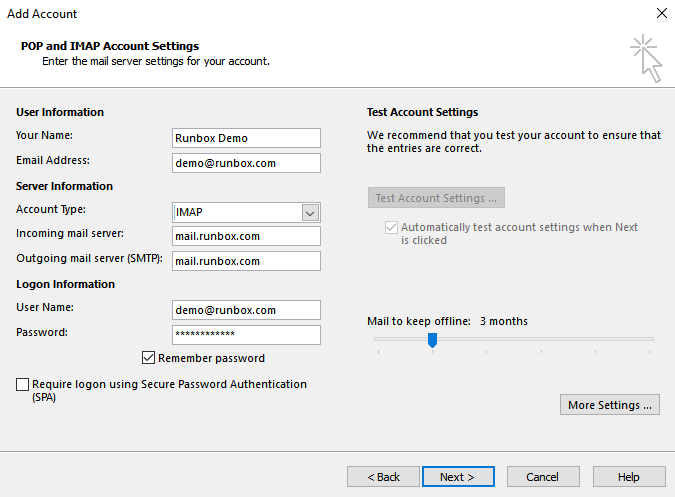The image size is (675, 497).
Task: Enable Require logon using Secure Password Authentication
Action: pos(23,384)
